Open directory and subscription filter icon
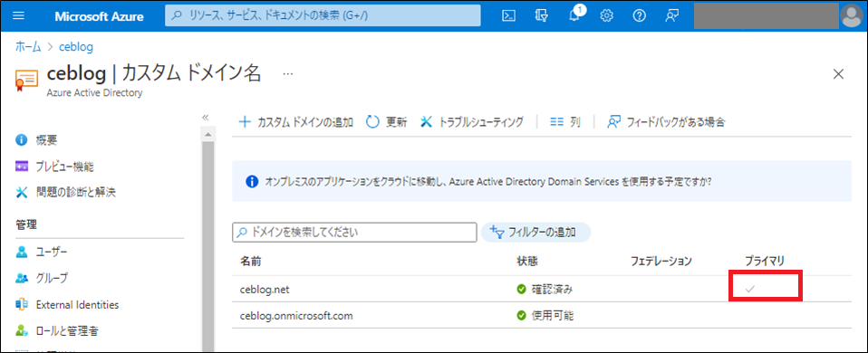The image size is (868, 353). (x=542, y=16)
